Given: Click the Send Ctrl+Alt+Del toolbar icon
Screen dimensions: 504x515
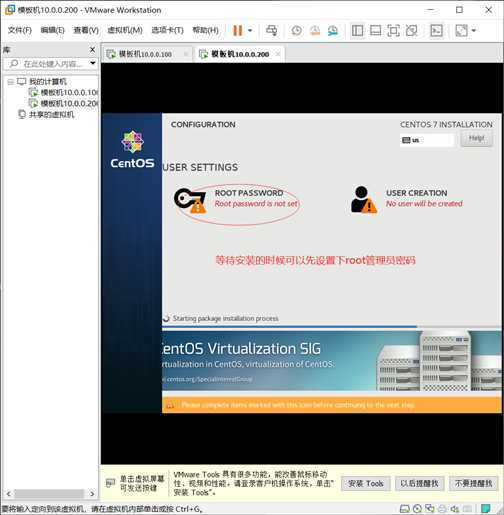Looking at the screenshot, I should click(x=271, y=30).
